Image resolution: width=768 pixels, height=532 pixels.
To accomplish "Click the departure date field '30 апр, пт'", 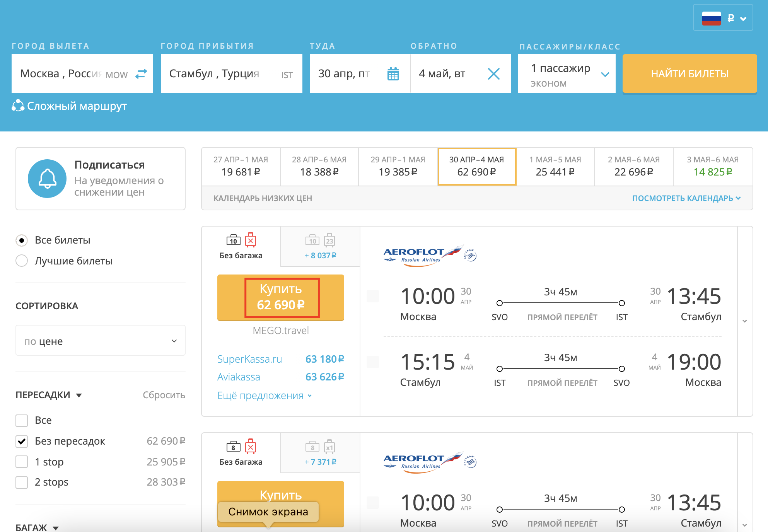I will tap(360, 73).
